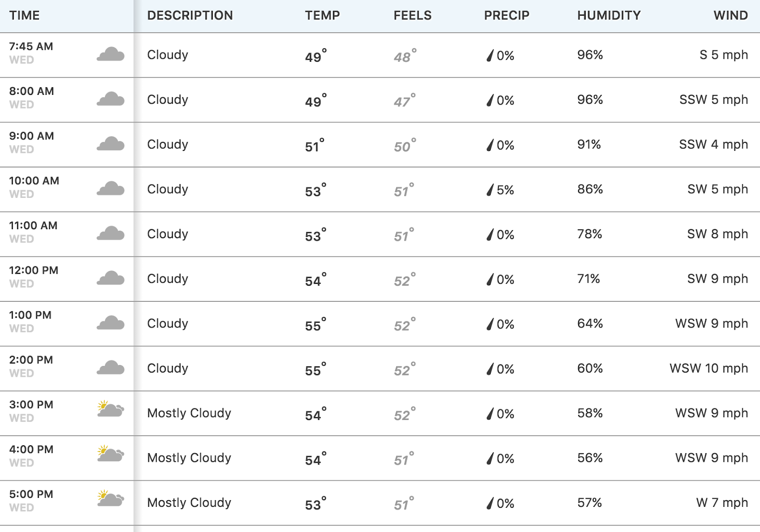The height and width of the screenshot is (532, 760).
Task: Select the partly sunny icon at 5:00 PM
Action: (111, 498)
